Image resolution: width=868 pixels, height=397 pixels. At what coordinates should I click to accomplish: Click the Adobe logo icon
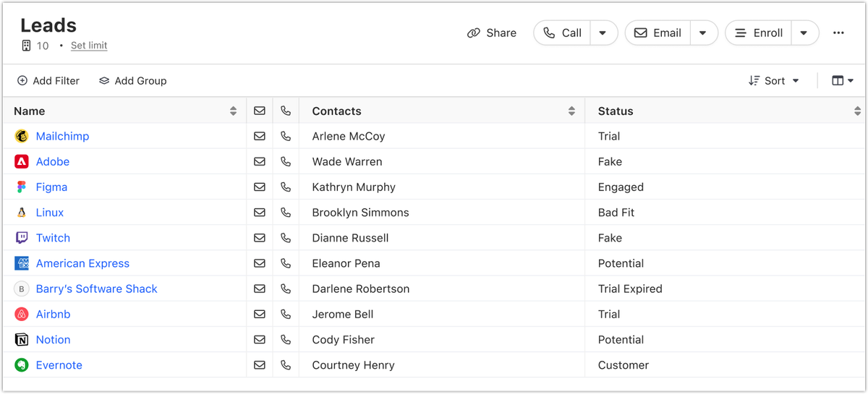click(x=22, y=161)
